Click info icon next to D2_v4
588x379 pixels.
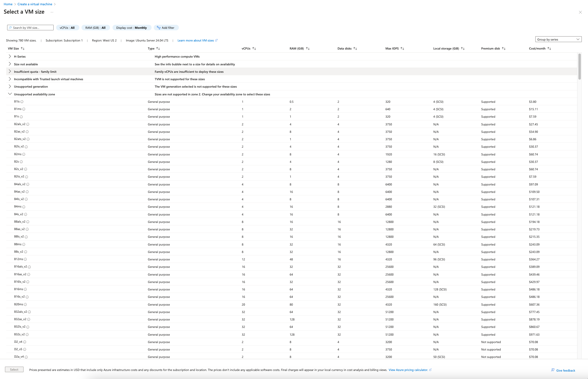tap(25, 342)
